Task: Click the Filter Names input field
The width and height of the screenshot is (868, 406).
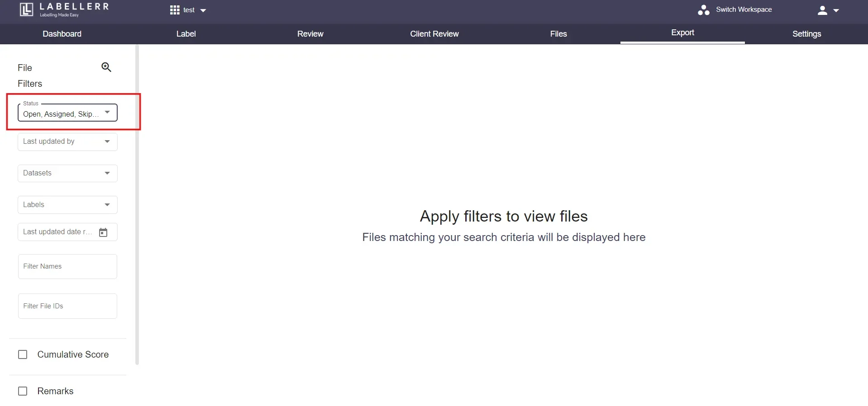Action: 67,267
